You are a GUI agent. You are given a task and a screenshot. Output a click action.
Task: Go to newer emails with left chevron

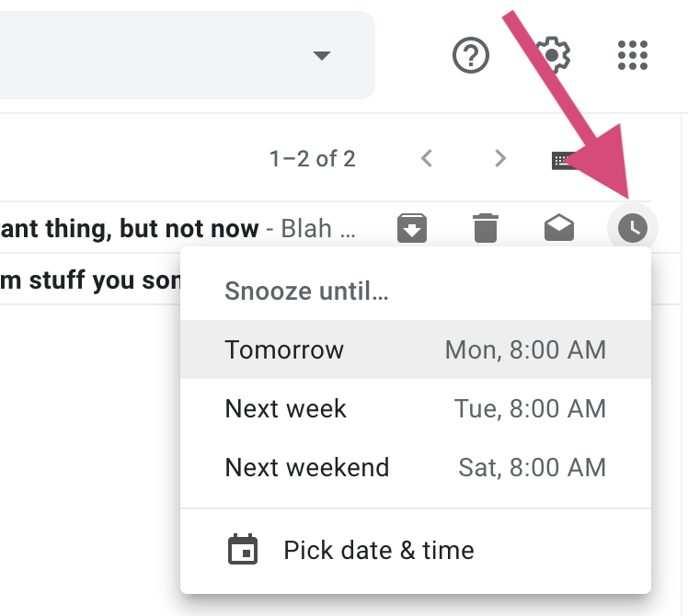tap(427, 159)
